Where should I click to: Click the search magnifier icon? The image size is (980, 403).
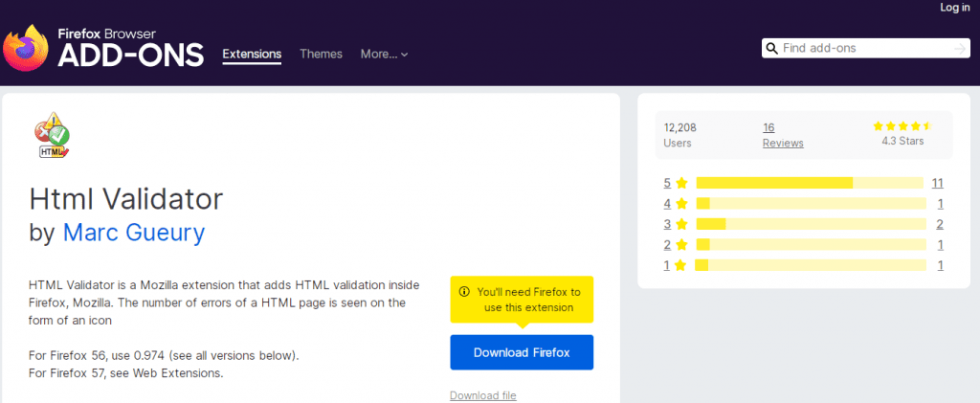pos(772,48)
